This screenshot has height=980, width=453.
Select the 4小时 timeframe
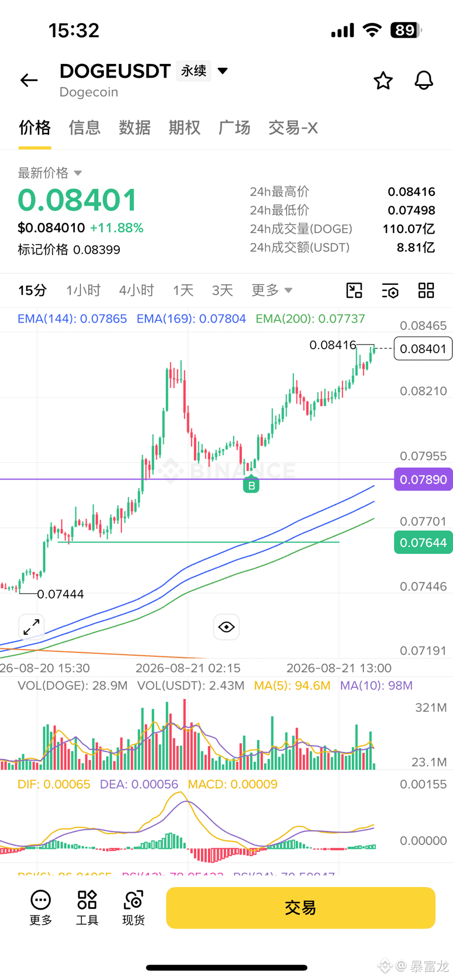coord(136,290)
